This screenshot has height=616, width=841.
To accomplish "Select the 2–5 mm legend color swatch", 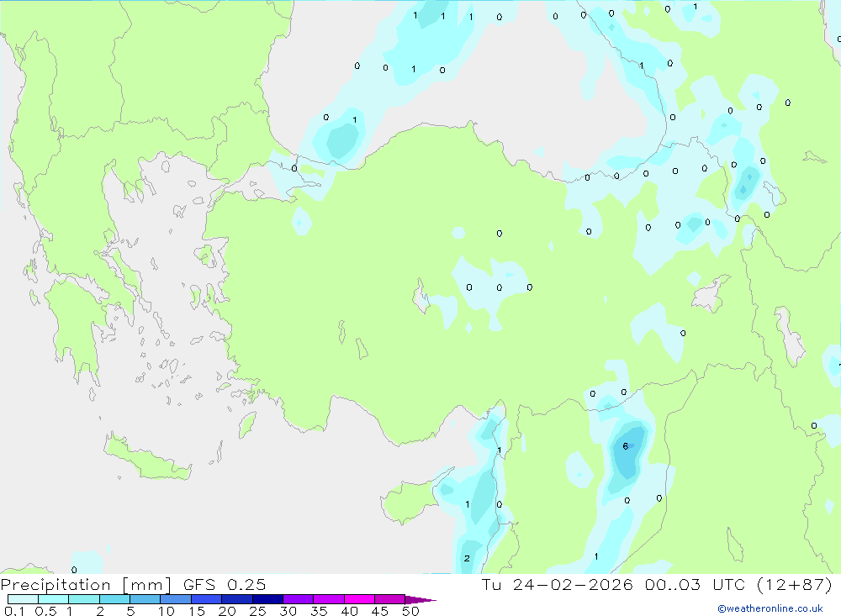I will point(114,599).
